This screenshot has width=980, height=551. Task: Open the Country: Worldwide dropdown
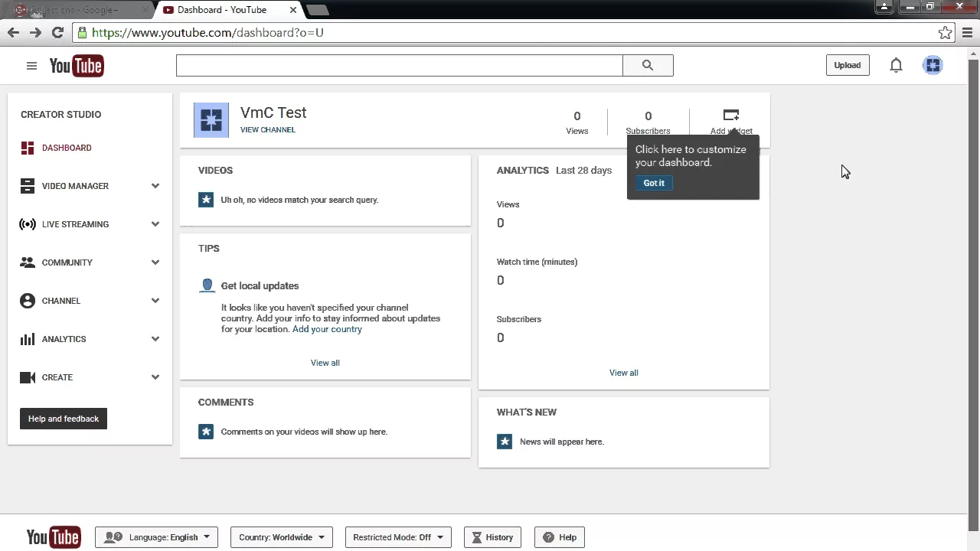pyautogui.click(x=282, y=537)
